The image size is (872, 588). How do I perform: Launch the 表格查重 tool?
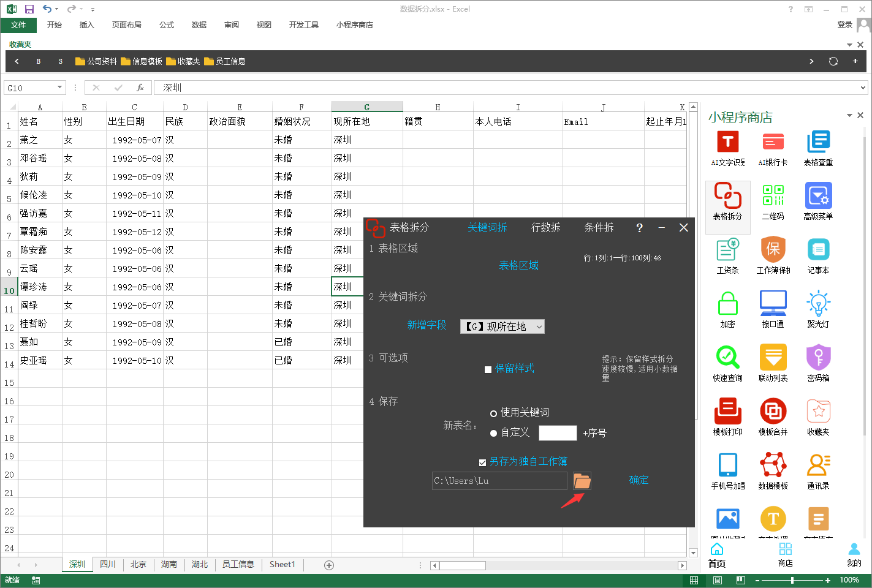coord(818,148)
